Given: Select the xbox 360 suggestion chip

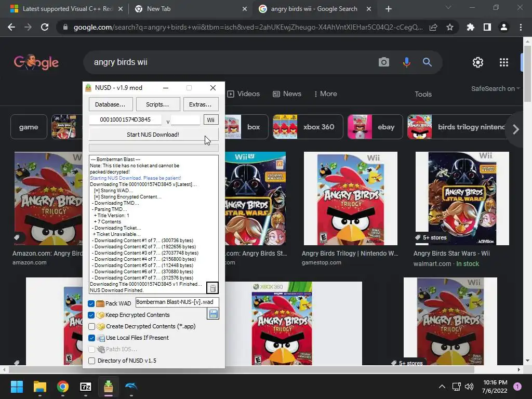Looking at the screenshot, I should click(308, 127).
